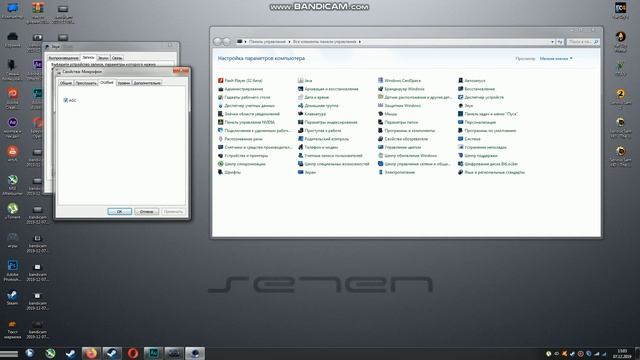Screen dimensions: 640x360
Task: Open the Java icon in Control Panel
Action: coord(300,80)
